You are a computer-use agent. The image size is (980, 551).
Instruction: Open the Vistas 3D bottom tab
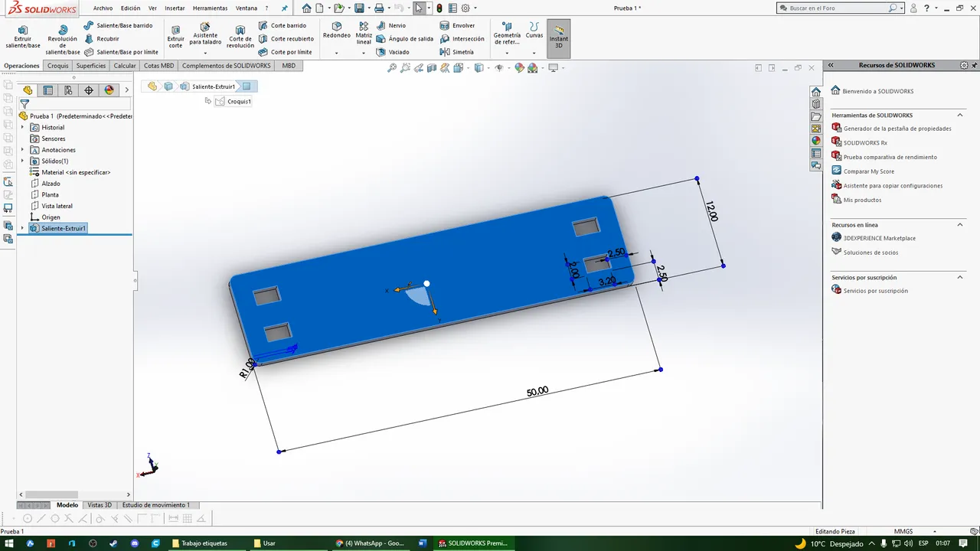[x=100, y=505]
